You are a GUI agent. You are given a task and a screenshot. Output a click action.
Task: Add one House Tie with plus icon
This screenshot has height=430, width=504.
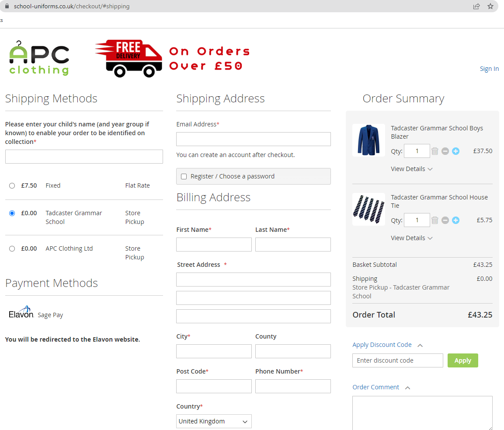456,220
